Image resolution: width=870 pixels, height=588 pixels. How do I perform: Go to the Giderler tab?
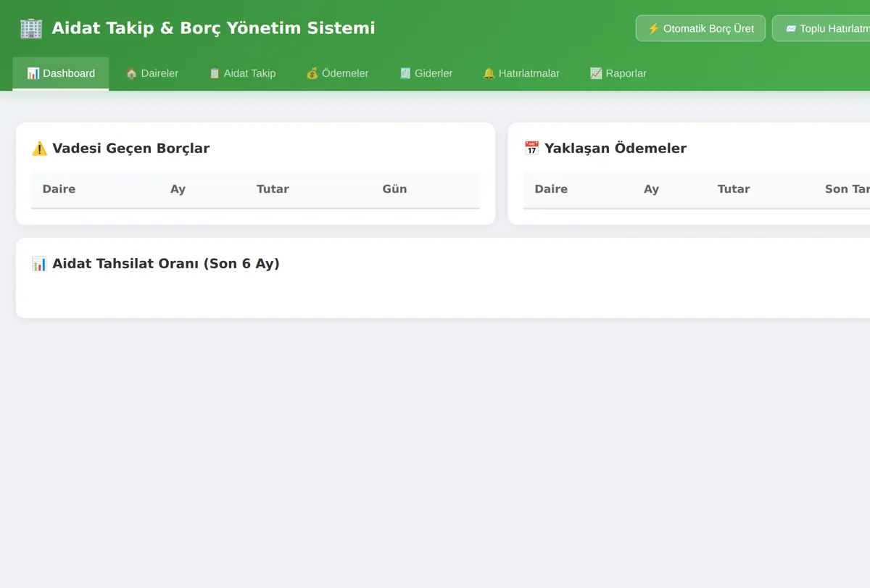426,74
